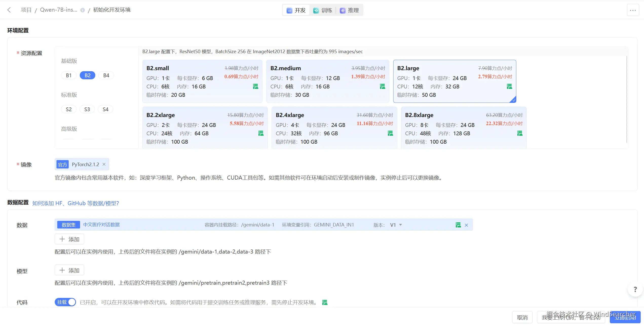Screen dimensions: 644x326
Task: Switch to the 训练 tab
Action: [323, 10]
